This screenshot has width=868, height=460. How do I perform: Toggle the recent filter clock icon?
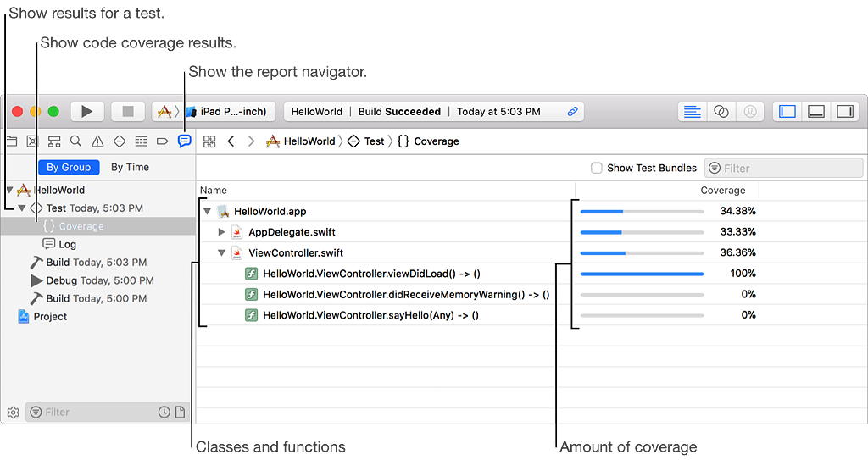pos(164,412)
